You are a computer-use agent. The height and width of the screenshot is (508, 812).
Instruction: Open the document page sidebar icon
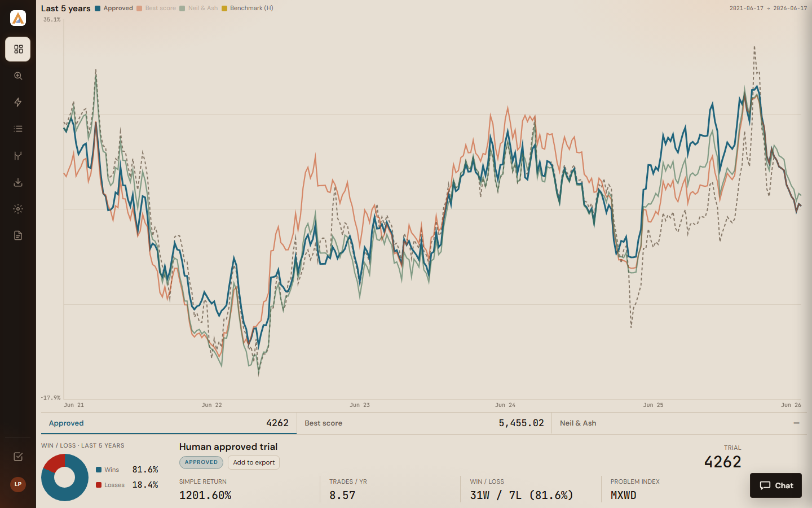point(18,235)
